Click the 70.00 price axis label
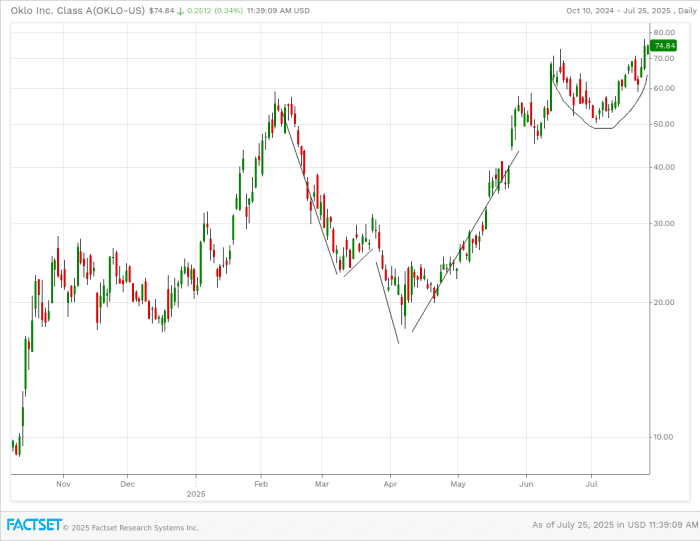Screen dimensions: 700x541 (x=664, y=58)
